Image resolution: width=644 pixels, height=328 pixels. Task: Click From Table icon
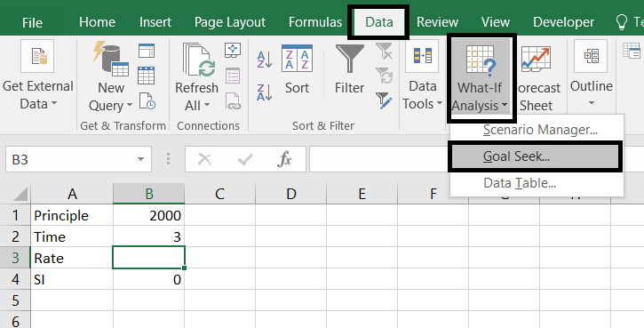point(147,76)
